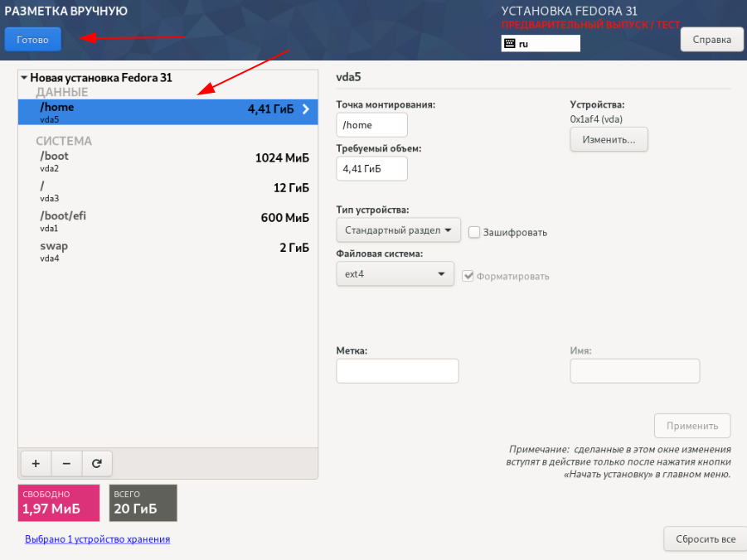Click the keyboard icon next to ru layout

(512, 42)
